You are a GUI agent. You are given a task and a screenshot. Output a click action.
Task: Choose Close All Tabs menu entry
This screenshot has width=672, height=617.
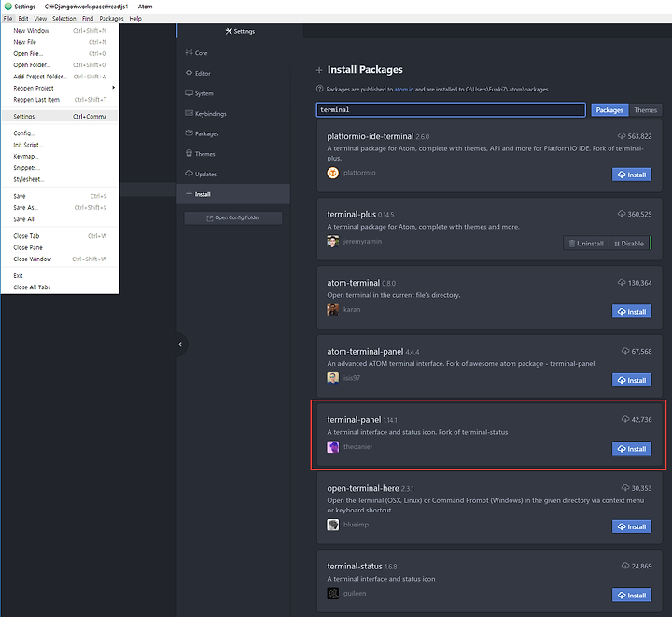click(x=60, y=287)
